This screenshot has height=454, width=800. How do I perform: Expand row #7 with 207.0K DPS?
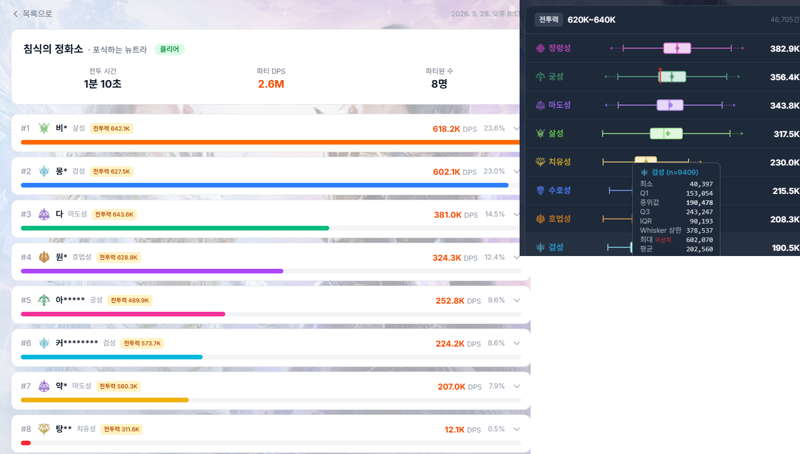516,386
